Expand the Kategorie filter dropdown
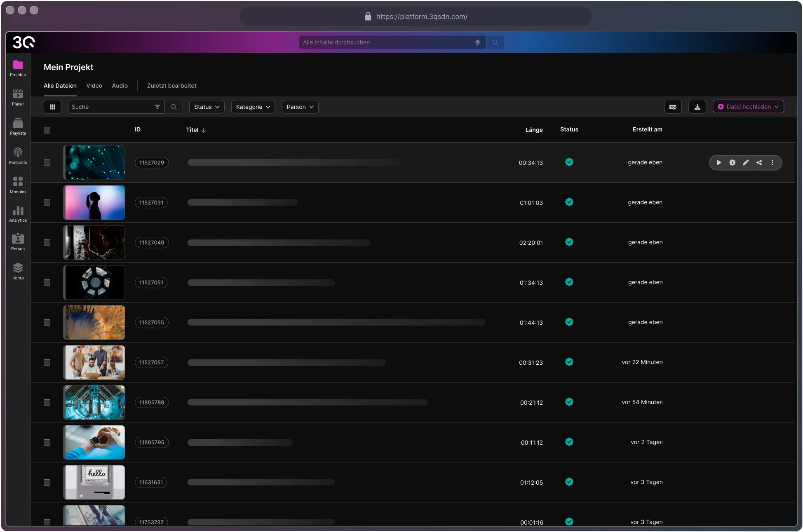This screenshot has width=803, height=532. 253,107
